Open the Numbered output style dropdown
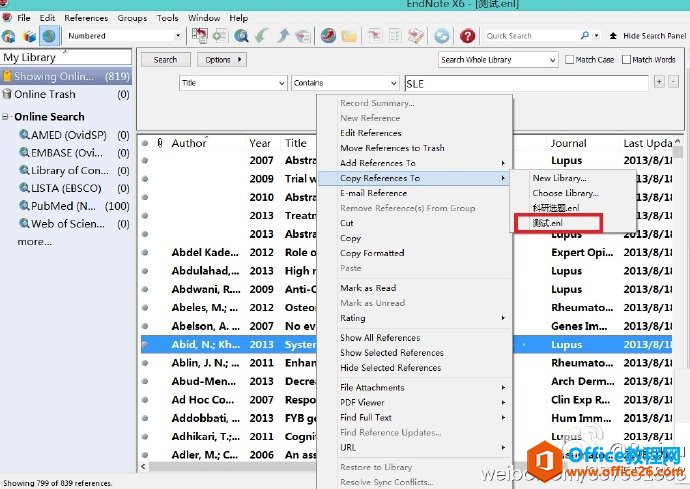This screenshot has width=690, height=489. pos(178,36)
